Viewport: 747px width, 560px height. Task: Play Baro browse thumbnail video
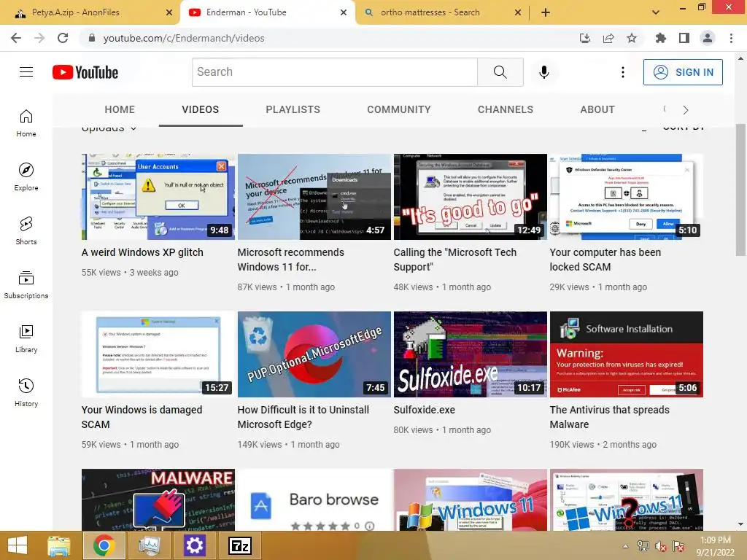click(314, 499)
